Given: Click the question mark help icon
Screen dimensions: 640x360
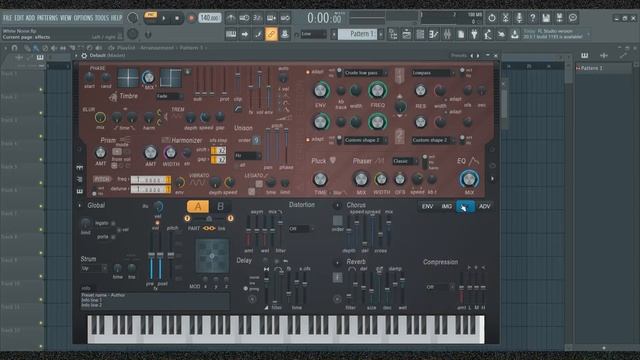Looking at the screenshot, I should pos(533,18).
